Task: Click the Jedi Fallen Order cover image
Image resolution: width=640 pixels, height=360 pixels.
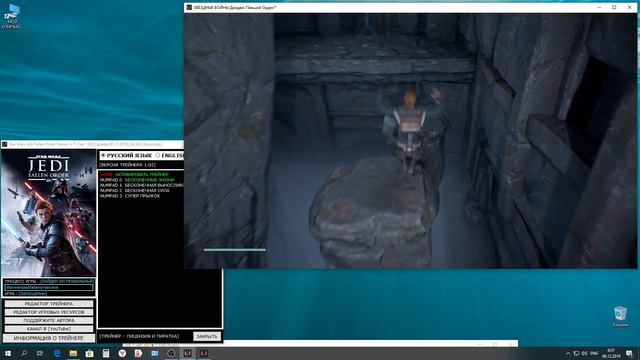Action: pos(49,213)
